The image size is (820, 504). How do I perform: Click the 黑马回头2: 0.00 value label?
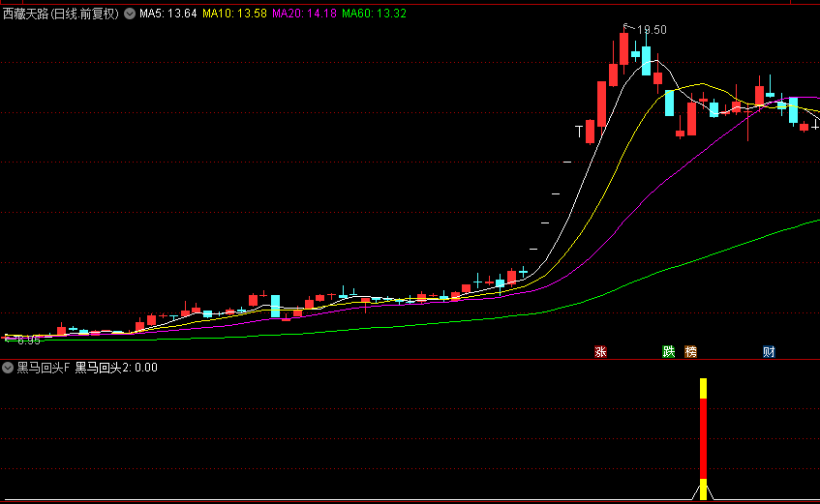116,368
